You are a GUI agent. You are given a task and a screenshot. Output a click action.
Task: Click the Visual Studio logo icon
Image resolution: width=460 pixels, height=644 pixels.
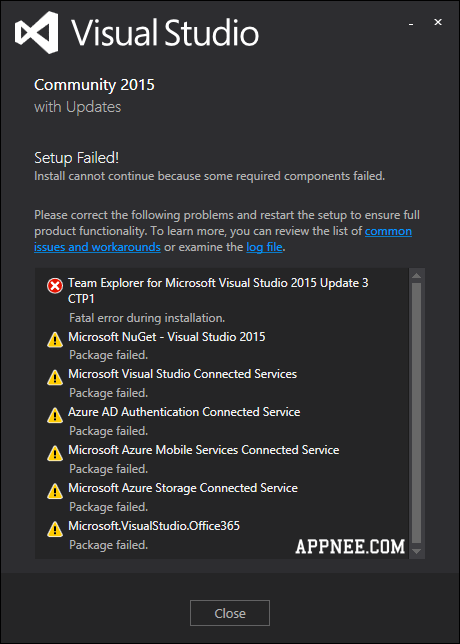coord(37,32)
